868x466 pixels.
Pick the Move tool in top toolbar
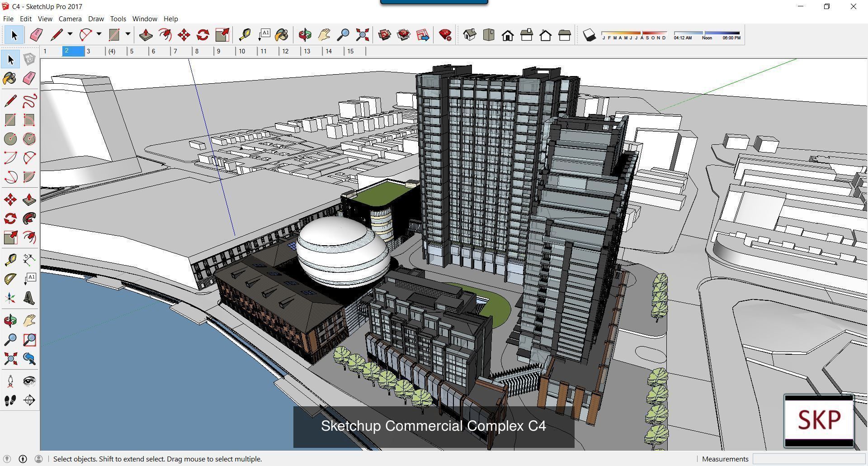tap(184, 35)
